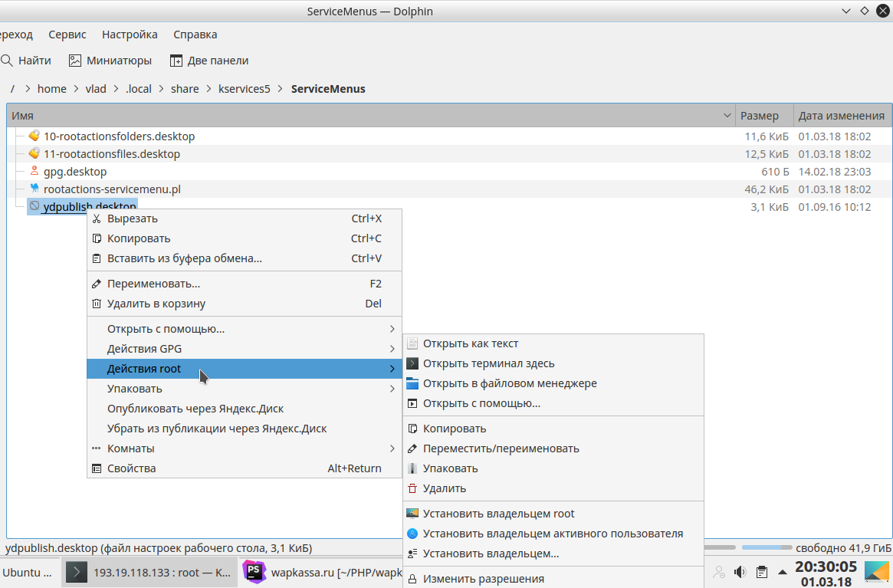This screenshot has width=893, height=588.
Task: Toggle Две панели split view
Action: tap(209, 61)
